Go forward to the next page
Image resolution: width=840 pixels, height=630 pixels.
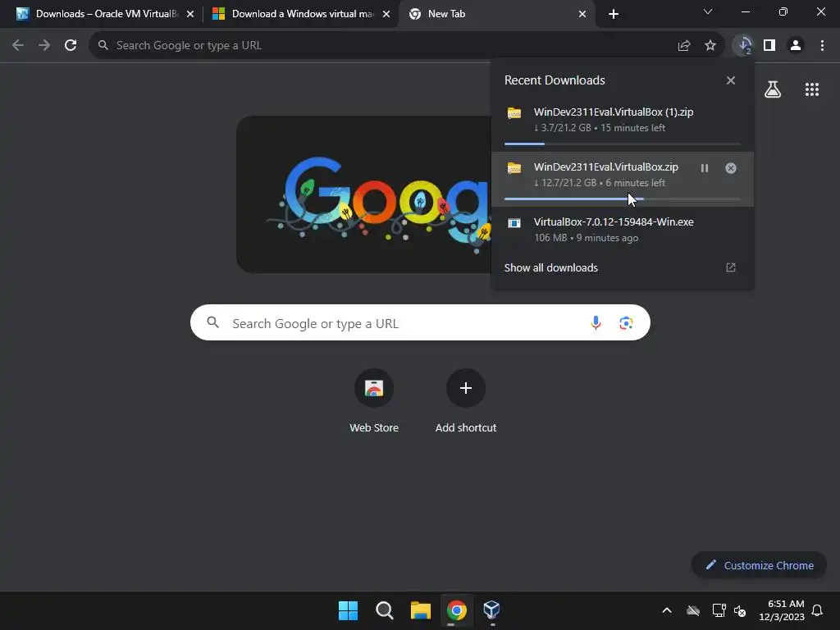click(44, 46)
